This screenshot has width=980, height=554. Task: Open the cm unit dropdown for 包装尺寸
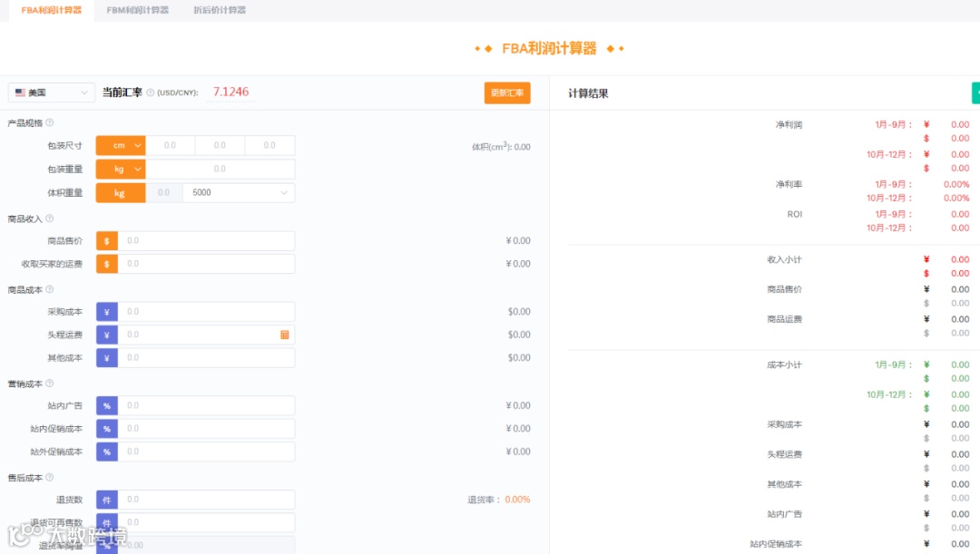[121, 145]
